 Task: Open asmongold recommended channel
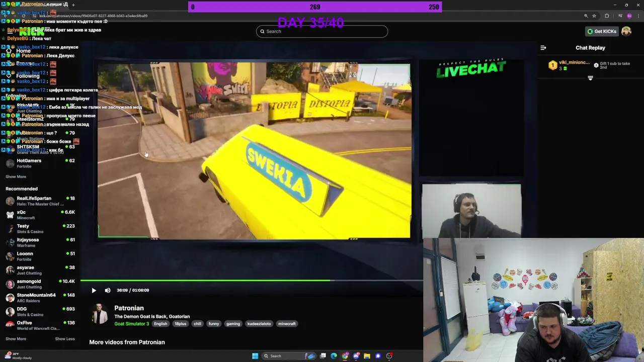click(40, 284)
